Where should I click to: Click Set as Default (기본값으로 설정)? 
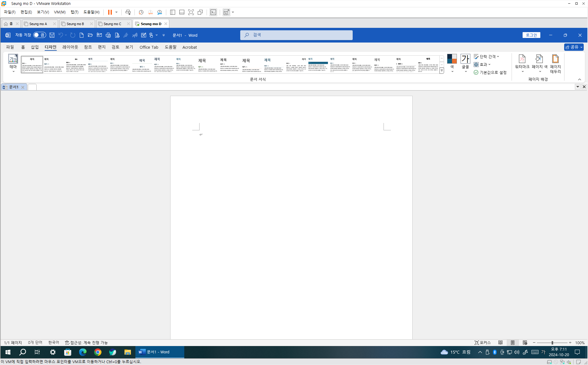pyautogui.click(x=490, y=73)
